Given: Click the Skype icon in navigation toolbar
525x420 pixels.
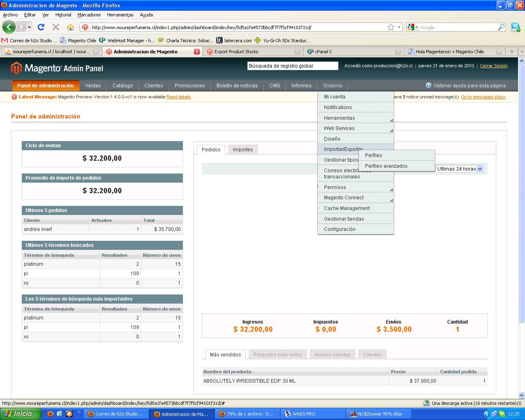Looking at the screenshot, I should (x=515, y=27).
